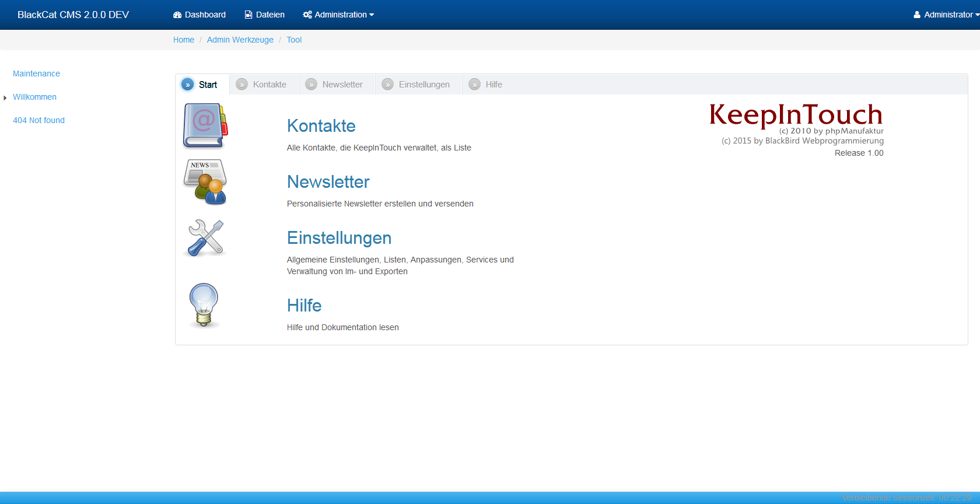Click the Hilfe heading link
The image size is (980, 504).
[304, 305]
